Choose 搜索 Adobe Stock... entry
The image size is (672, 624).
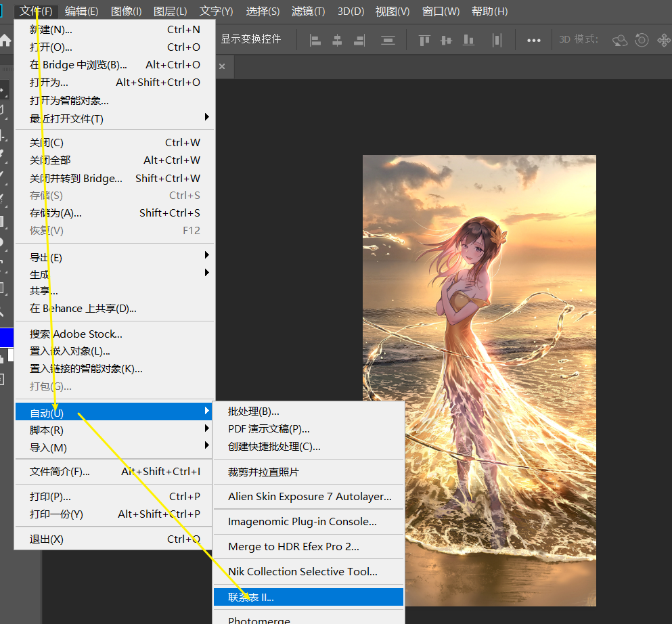pyautogui.click(x=114, y=334)
